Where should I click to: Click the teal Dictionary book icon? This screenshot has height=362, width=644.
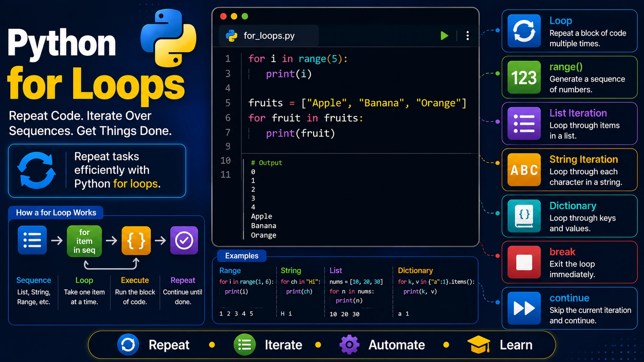point(524,216)
